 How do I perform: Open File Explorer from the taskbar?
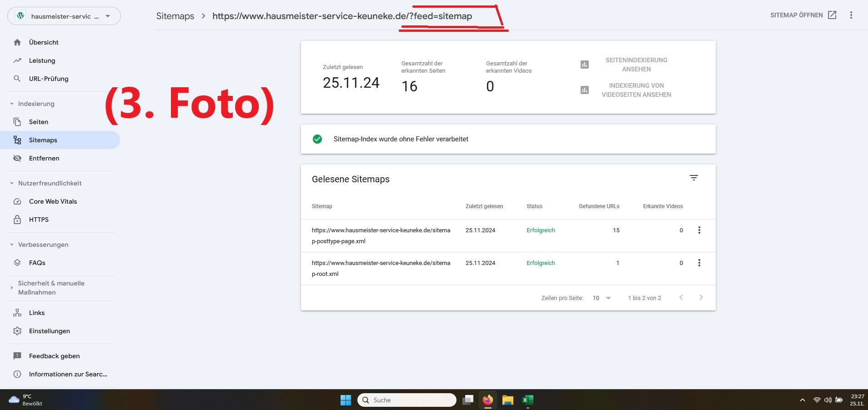click(508, 400)
